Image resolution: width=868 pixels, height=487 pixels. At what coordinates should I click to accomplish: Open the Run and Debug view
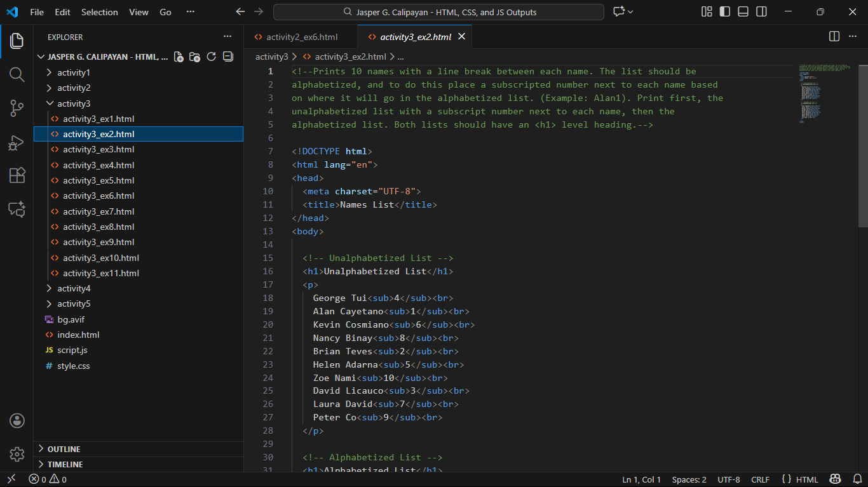(17, 142)
